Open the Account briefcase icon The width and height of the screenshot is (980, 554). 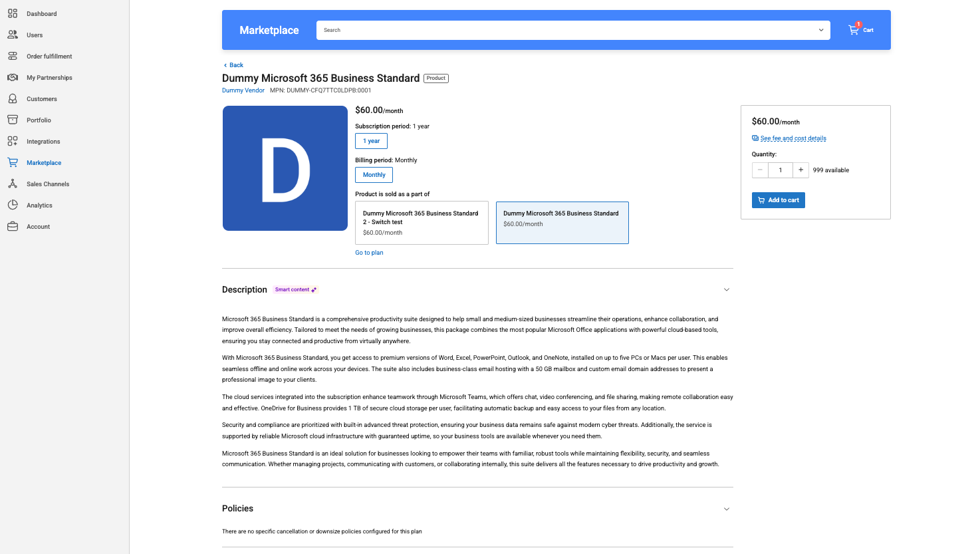point(13,226)
